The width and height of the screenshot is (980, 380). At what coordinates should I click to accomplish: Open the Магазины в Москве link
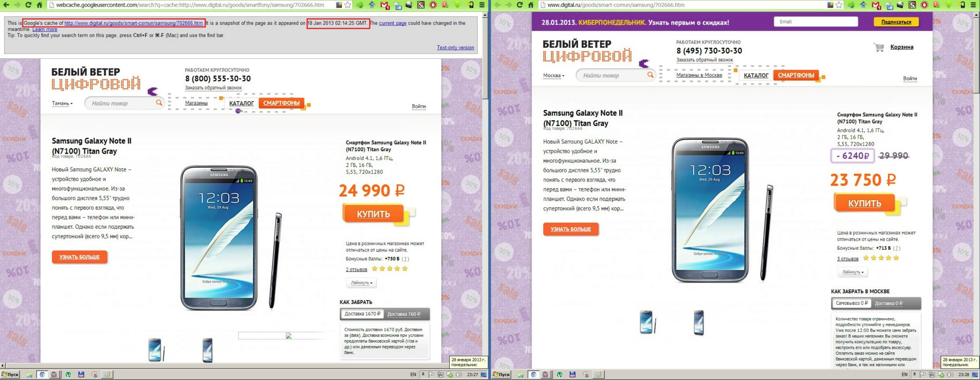699,75
